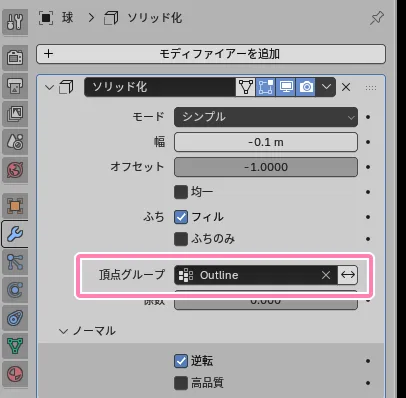This screenshot has height=398, width=406.
Task: Open the World properties globe tab
Action: pyautogui.click(x=15, y=170)
